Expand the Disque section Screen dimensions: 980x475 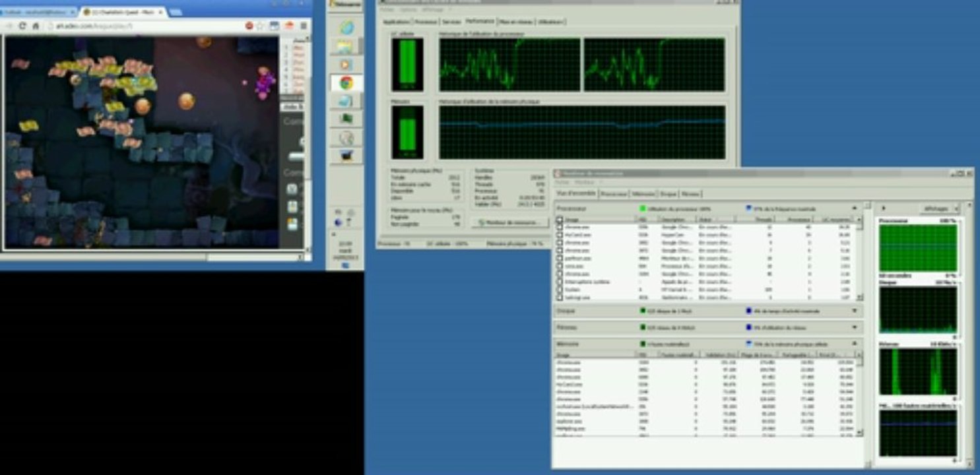855,311
